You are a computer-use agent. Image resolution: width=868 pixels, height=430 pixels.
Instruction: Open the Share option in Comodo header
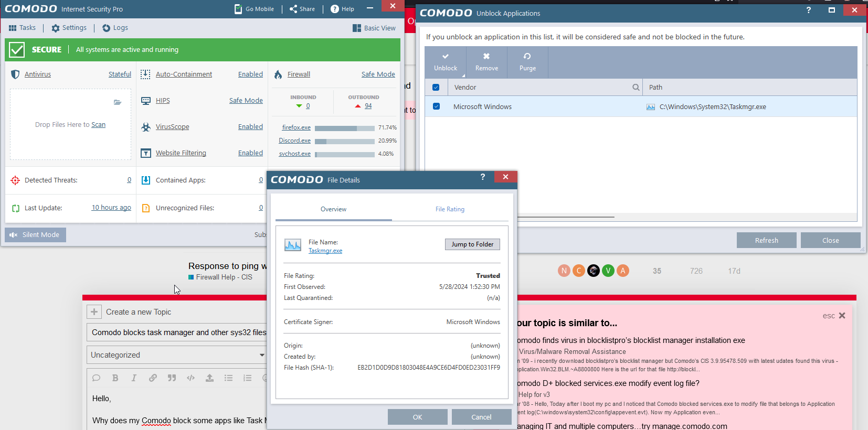(x=302, y=9)
